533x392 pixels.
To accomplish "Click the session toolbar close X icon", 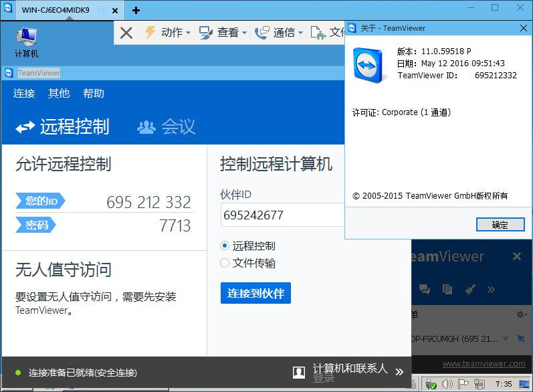I will pyautogui.click(x=126, y=33).
